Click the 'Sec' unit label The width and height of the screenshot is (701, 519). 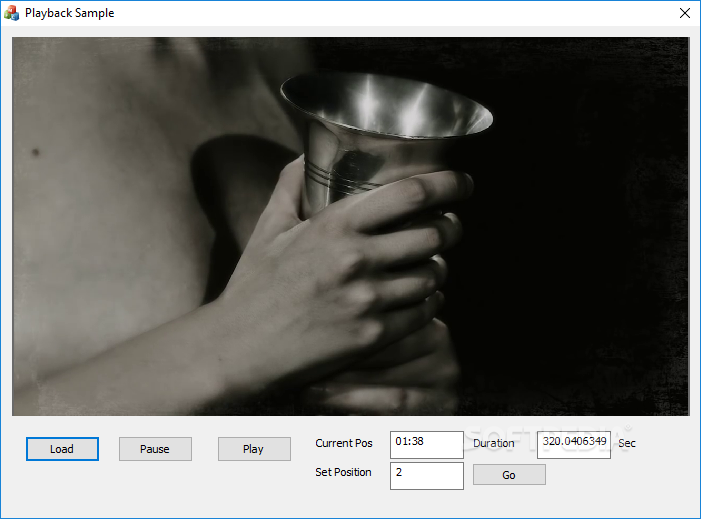627,443
